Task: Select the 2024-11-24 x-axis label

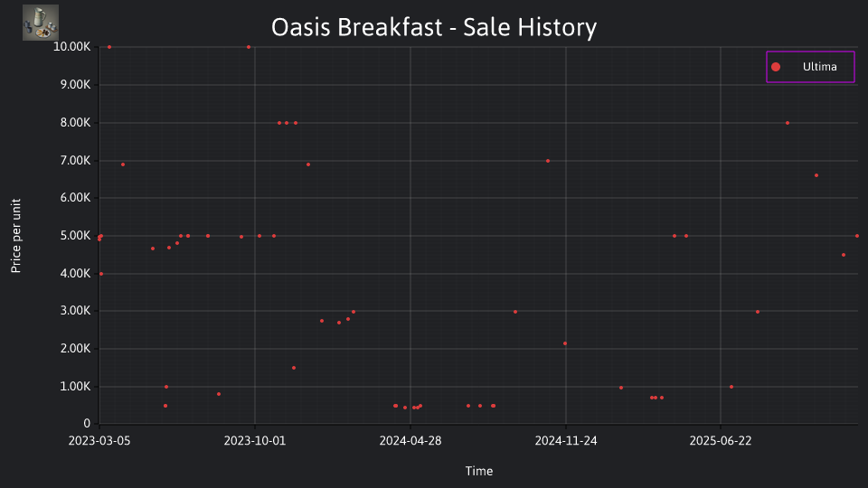Action: (566, 441)
